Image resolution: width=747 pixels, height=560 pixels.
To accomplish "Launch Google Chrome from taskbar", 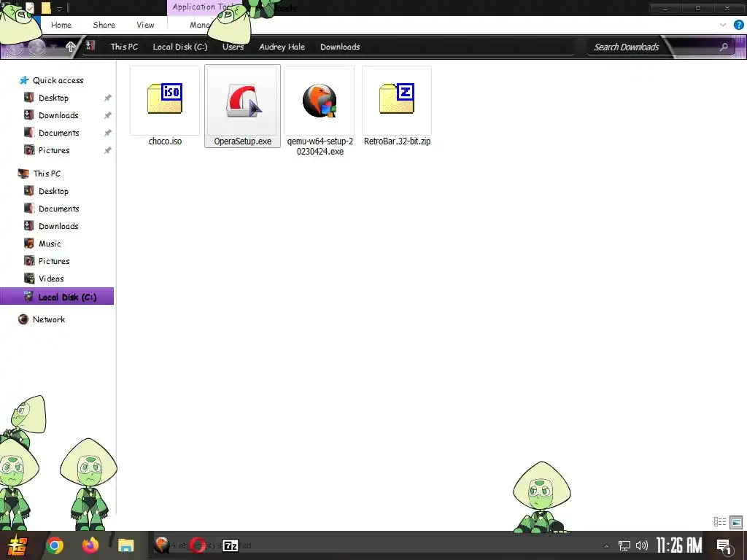I will coord(54,545).
